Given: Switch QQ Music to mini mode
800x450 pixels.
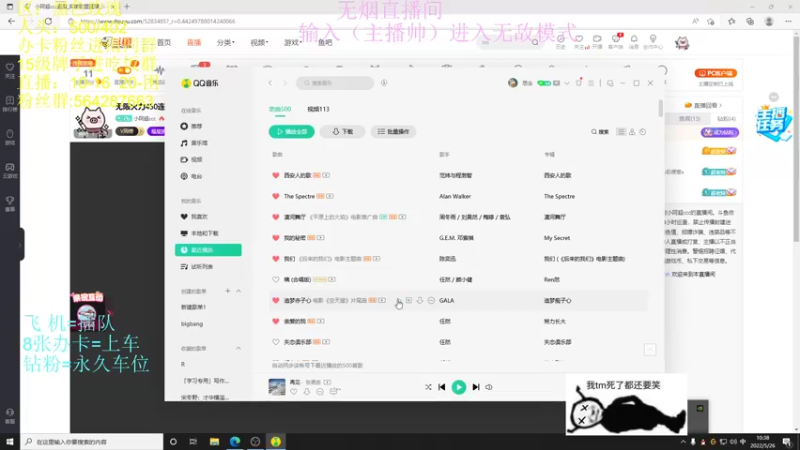Looking at the screenshot, I should point(610,83).
